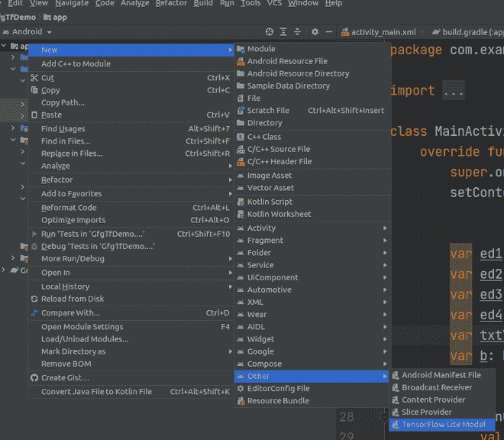The width and height of the screenshot is (504, 440).
Task: Click the collapse all icon in project panel
Action: 298,32
